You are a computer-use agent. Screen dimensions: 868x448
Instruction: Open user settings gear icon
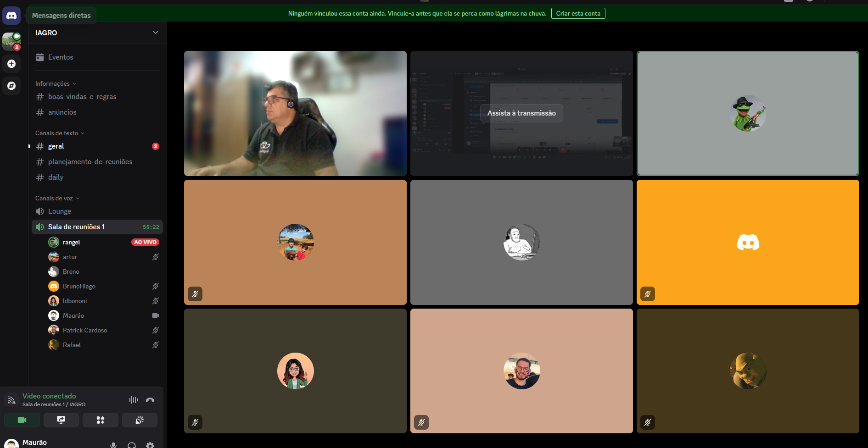point(150,444)
